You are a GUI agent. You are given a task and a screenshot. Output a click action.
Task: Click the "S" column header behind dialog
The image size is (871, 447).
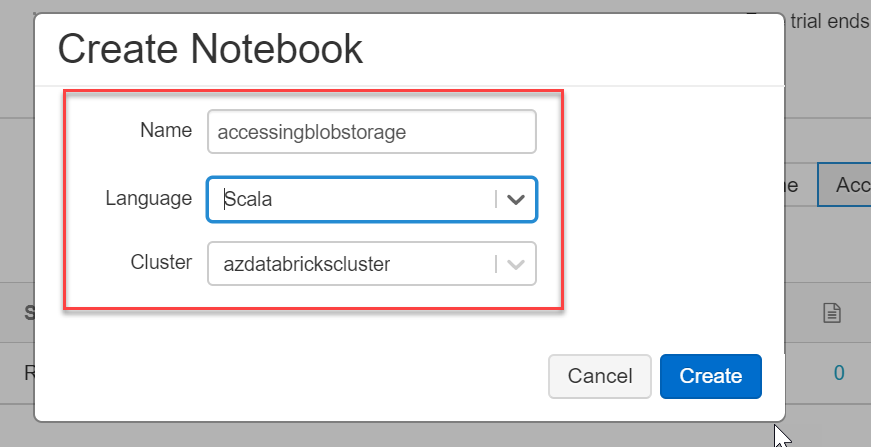(x=29, y=313)
